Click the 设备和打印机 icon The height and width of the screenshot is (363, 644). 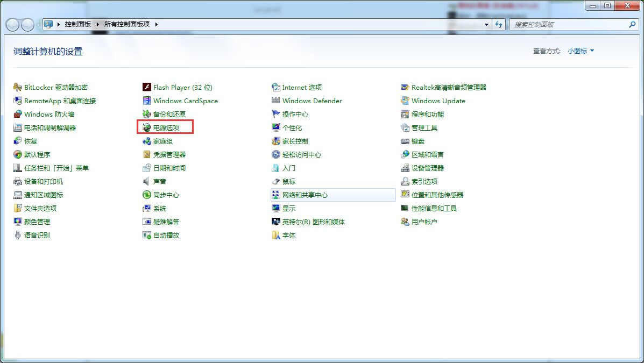18,182
